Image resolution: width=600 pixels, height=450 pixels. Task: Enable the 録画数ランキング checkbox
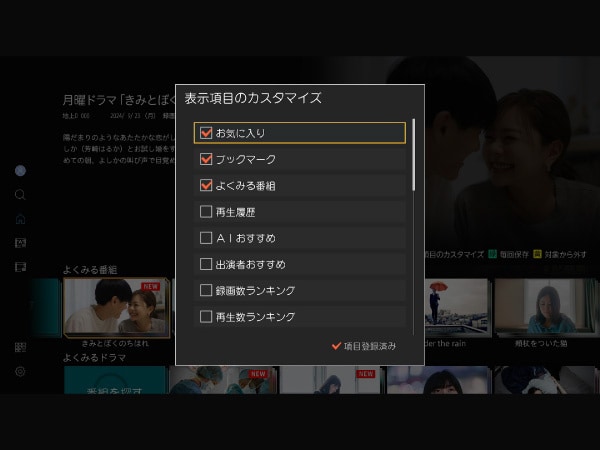(206, 290)
